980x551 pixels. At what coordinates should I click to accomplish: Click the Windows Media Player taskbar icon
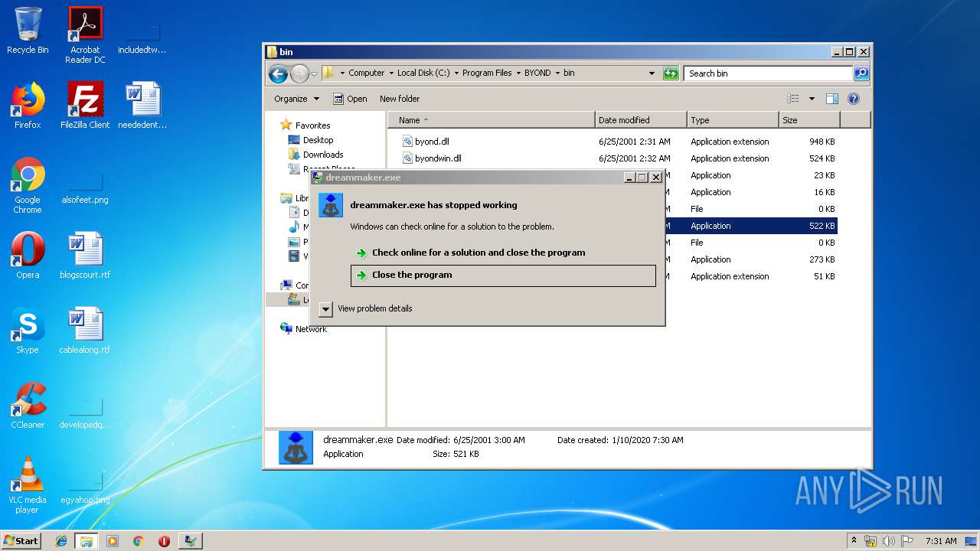tap(113, 541)
